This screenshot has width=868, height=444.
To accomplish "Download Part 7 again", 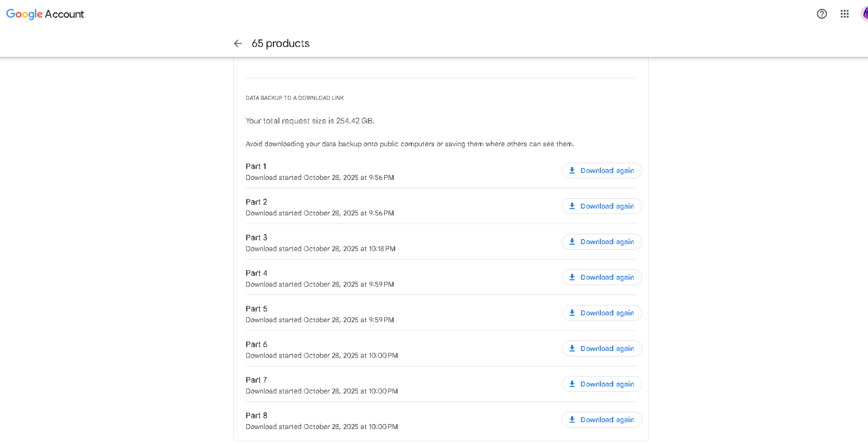I will pos(602,384).
